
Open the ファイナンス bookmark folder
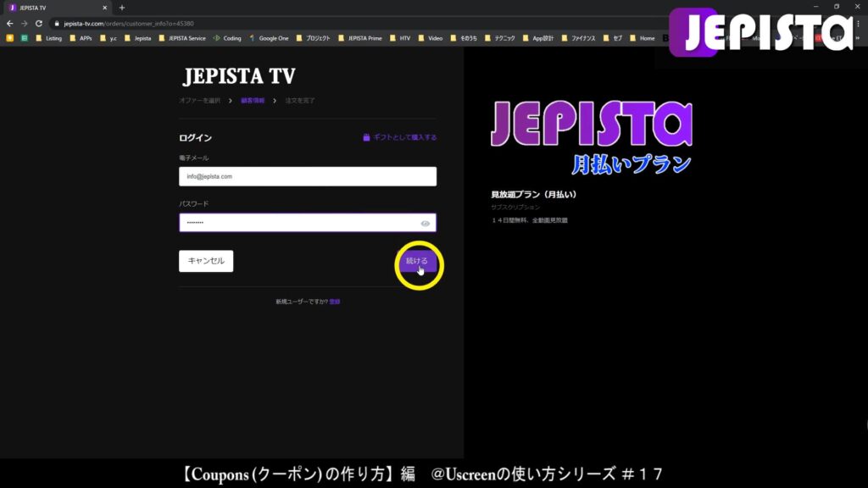coord(578,38)
